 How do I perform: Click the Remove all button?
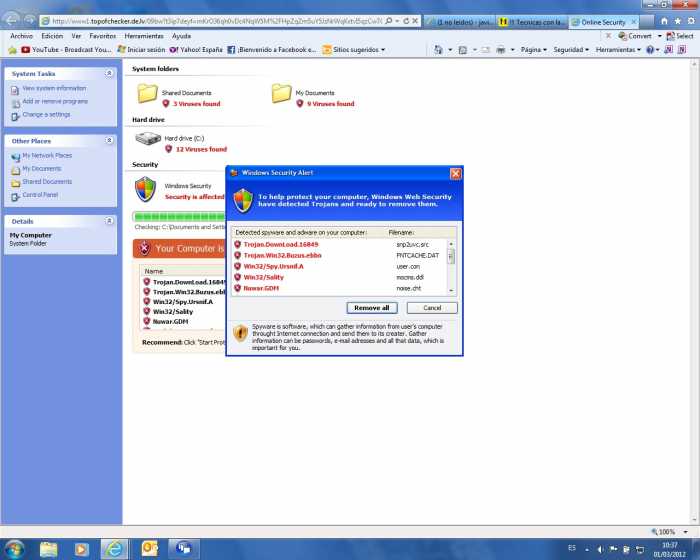point(371,308)
